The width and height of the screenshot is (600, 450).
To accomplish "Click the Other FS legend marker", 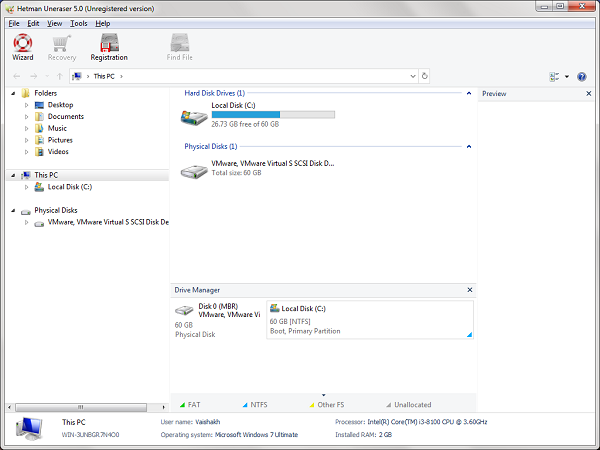I will 312,405.
